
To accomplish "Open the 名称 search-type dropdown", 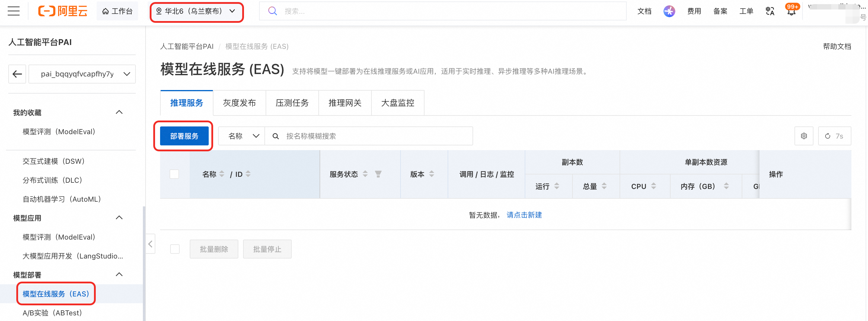I will pos(242,136).
